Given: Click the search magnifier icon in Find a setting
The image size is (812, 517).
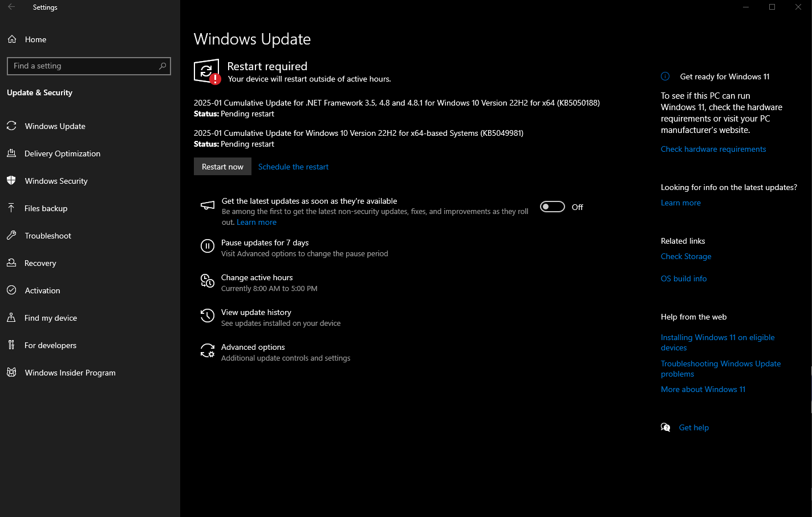Looking at the screenshot, I should 163,66.
